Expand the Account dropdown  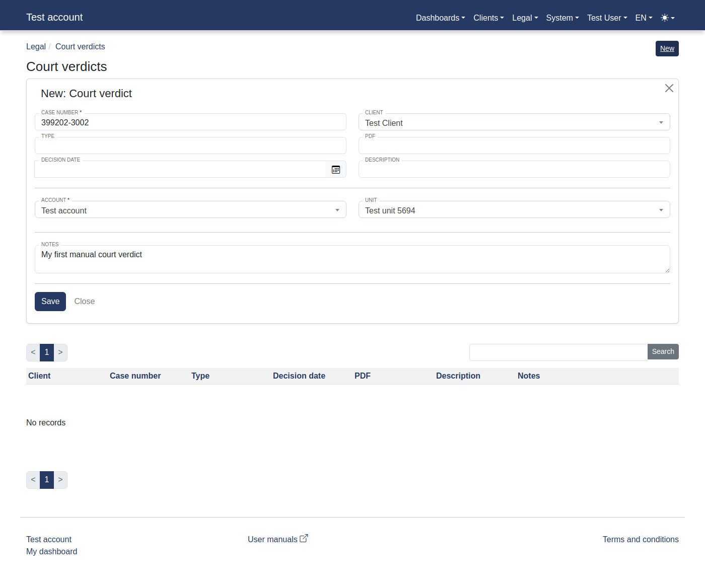click(190, 210)
